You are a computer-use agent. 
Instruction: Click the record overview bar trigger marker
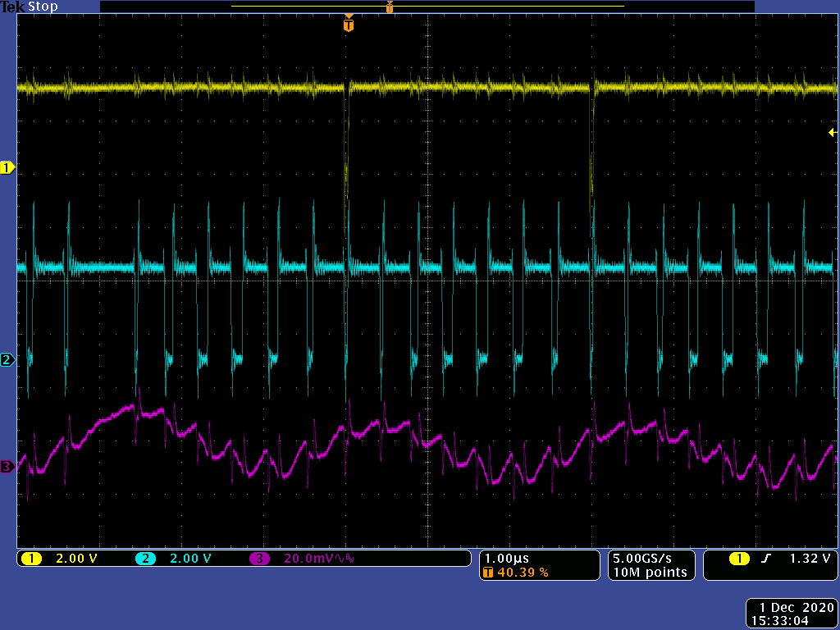(x=390, y=7)
